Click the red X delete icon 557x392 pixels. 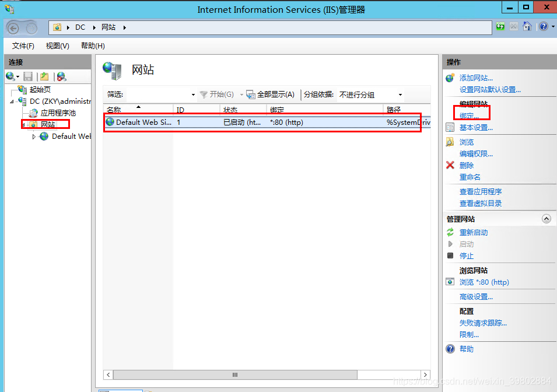[450, 165]
